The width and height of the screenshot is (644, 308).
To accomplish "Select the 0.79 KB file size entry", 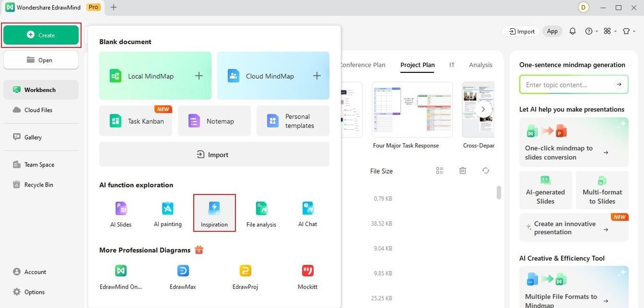I will click(x=383, y=199).
